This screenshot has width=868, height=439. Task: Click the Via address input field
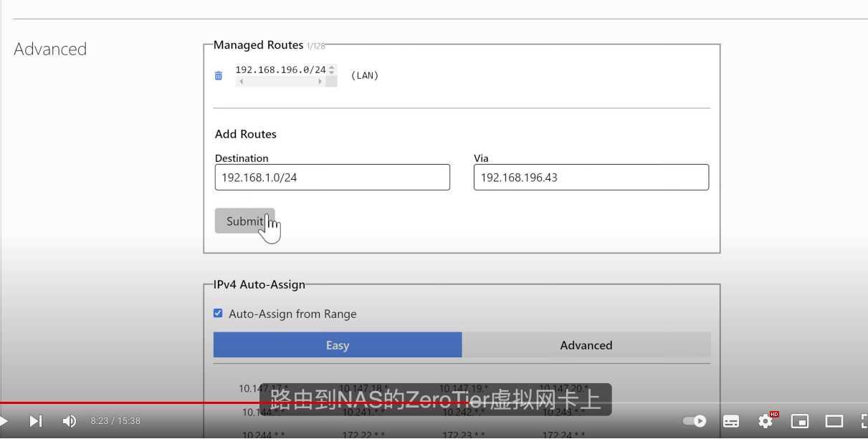591,178
